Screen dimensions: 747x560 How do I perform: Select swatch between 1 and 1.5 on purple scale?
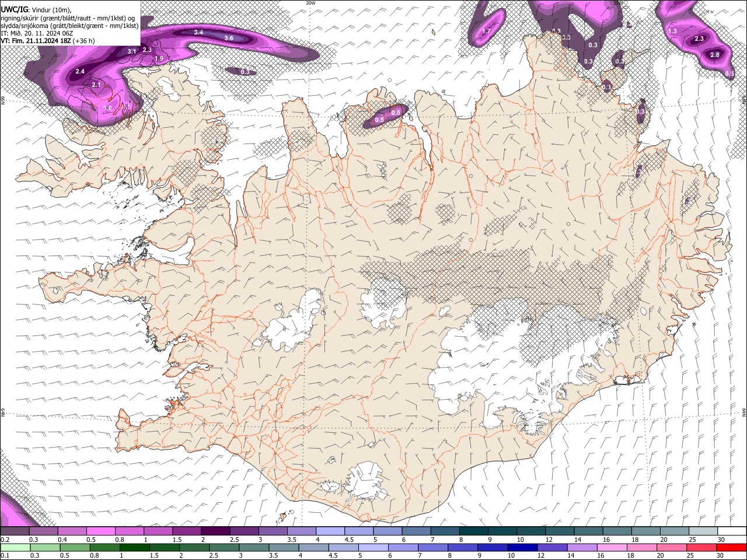pos(158,531)
